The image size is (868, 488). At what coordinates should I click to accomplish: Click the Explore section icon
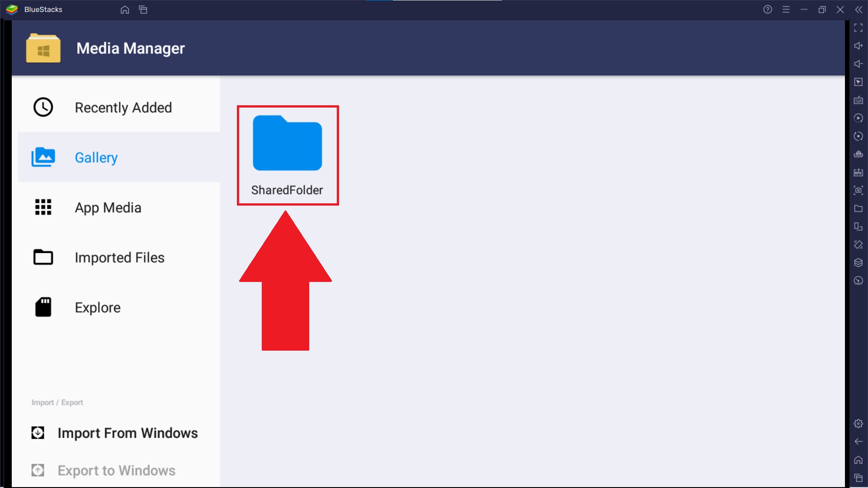[43, 307]
